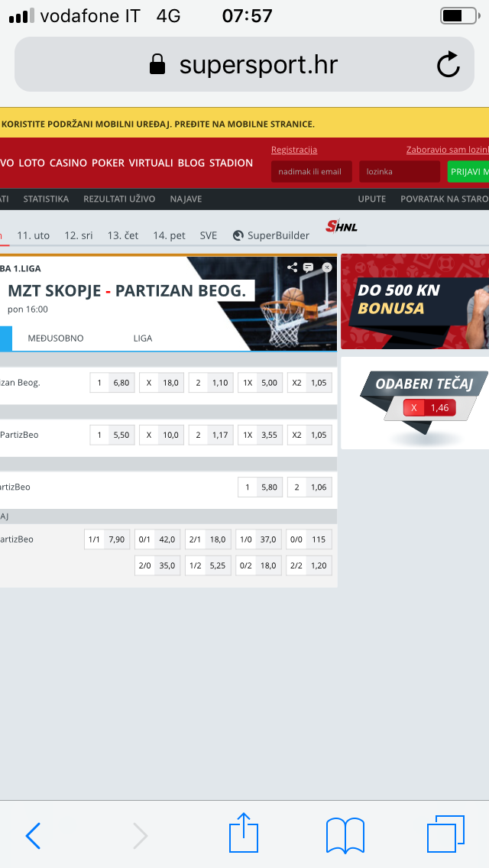Go back with Safari back arrow
The image size is (489, 868).
pyautogui.click(x=33, y=835)
